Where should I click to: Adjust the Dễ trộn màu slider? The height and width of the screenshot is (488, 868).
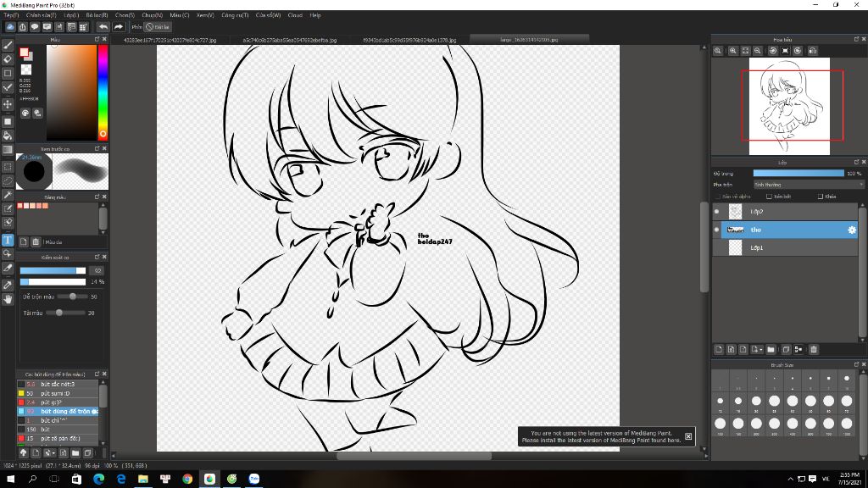pyautogui.click(x=72, y=297)
